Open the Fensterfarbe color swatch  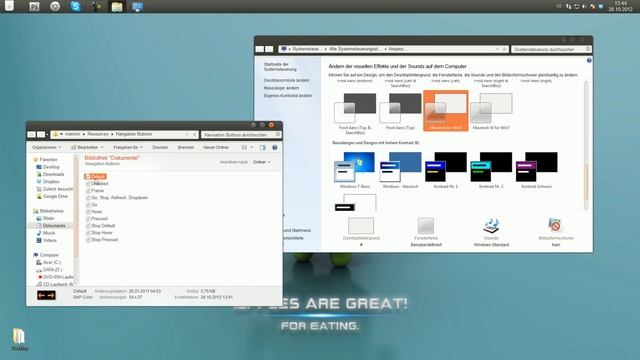426,226
